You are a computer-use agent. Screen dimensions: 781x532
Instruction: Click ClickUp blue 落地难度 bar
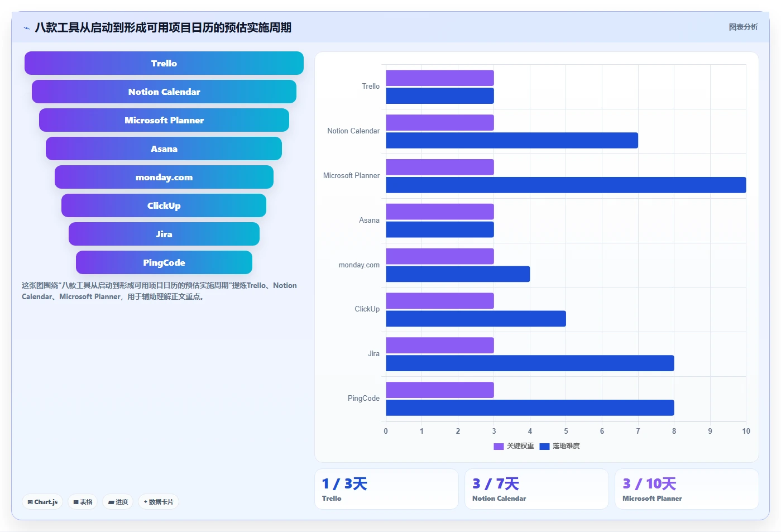(476, 319)
